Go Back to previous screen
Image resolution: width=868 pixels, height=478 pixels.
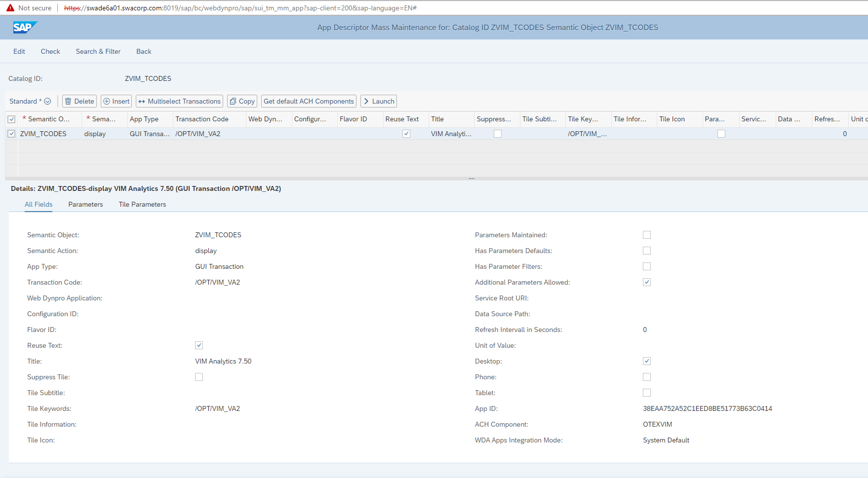pyautogui.click(x=144, y=51)
